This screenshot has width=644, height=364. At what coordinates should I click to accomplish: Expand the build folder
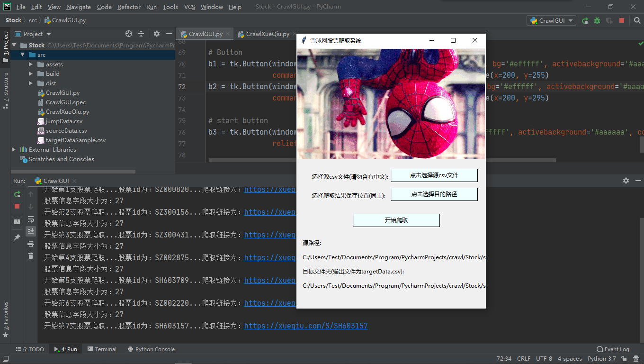coord(31,74)
